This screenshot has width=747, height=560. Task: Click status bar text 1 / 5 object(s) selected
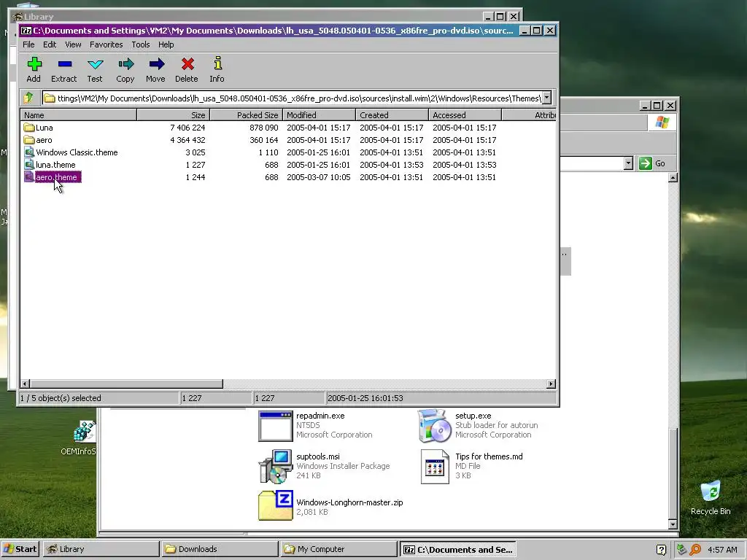[x=61, y=398]
